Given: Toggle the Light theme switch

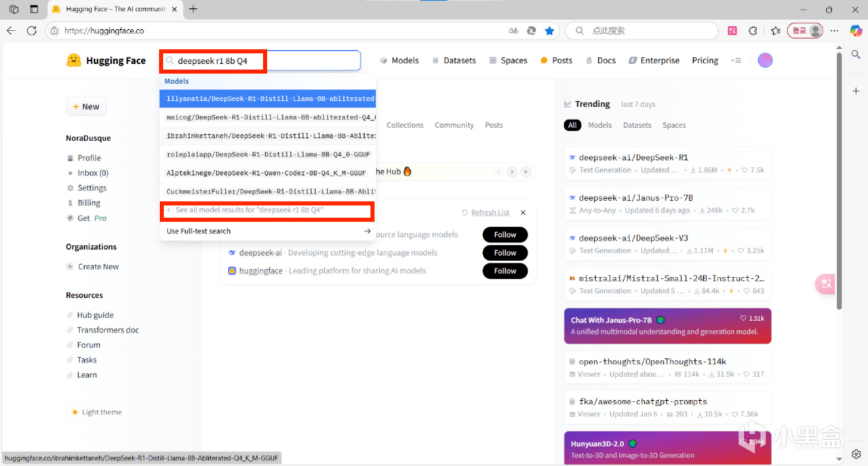Looking at the screenshot, I should click(x=96, y=412).
